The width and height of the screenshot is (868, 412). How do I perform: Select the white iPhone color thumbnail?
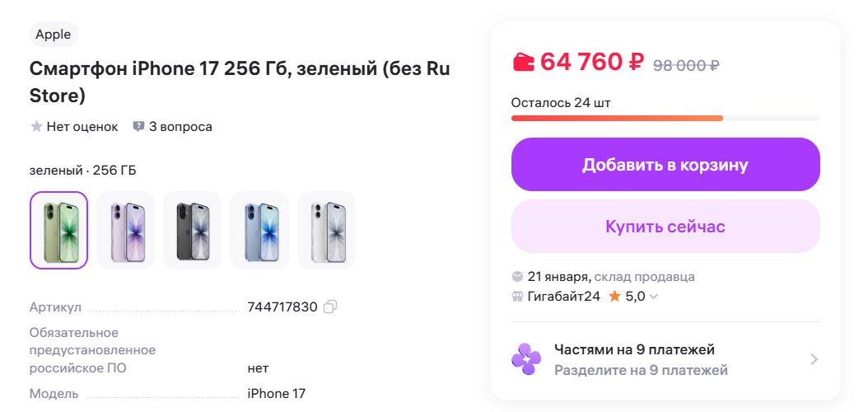(326, 230)
